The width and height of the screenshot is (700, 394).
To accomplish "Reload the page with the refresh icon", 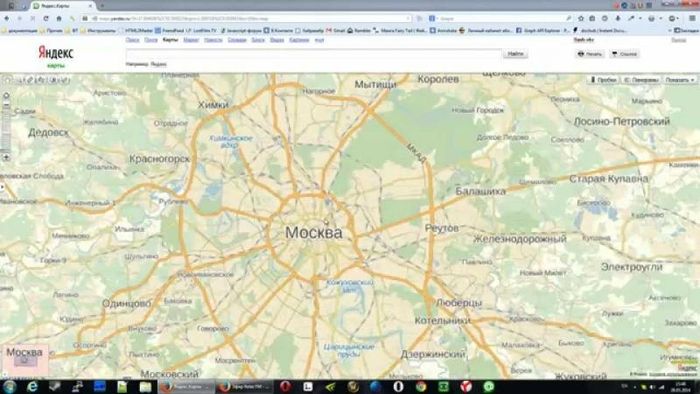I will click(46, 18).
